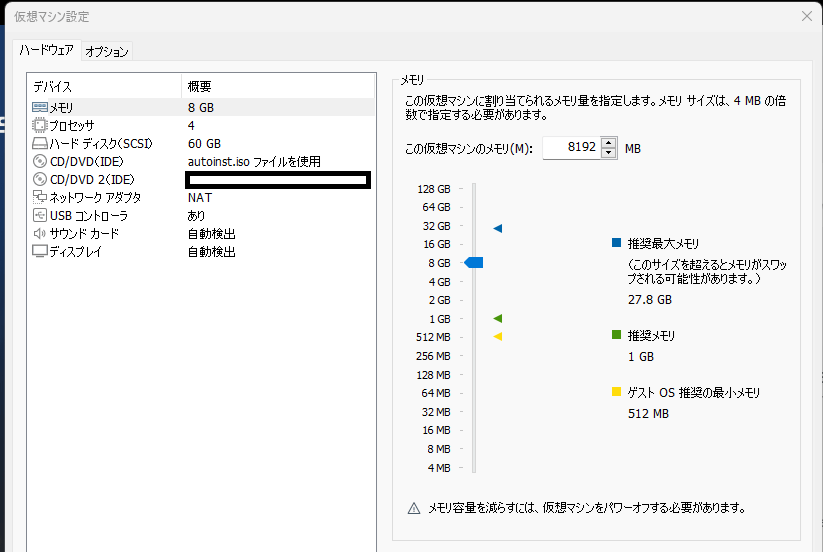Viewport: 823px width, 552px height.
Task: Select the USB コントローラ row
Action: coord(202,215)
